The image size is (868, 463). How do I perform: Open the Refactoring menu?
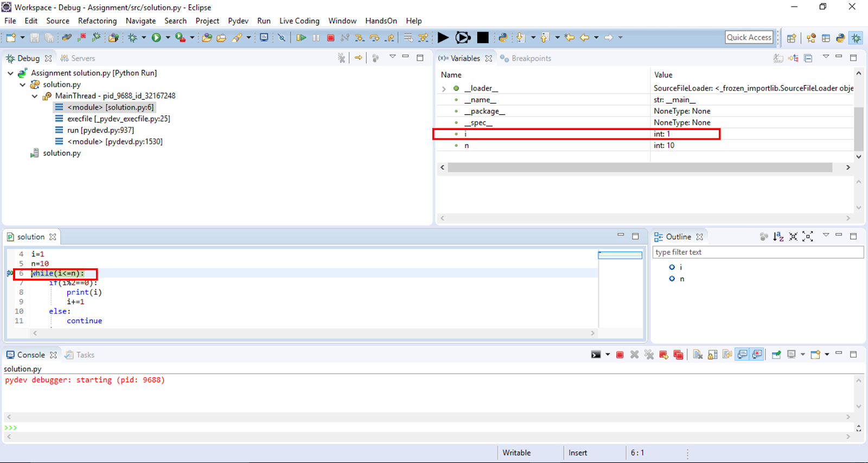pos(97,21)
